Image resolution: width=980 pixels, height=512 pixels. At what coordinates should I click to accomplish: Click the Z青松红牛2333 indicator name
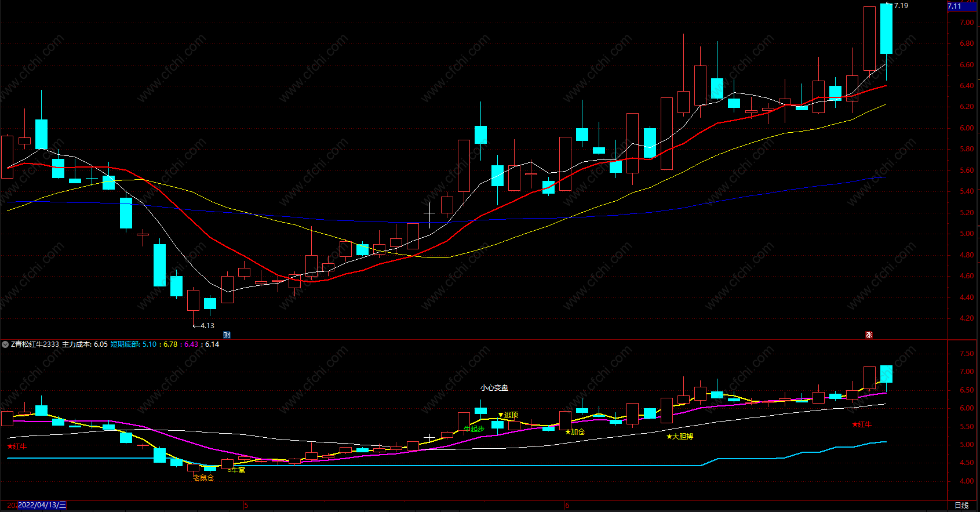(x=35, y=344)
